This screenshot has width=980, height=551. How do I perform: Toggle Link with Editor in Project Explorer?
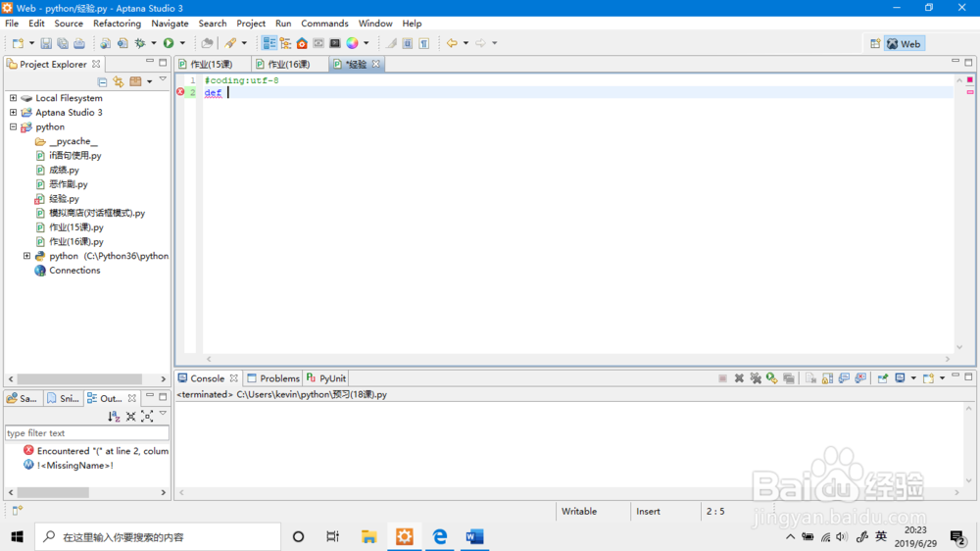click(x=119, y=81)
